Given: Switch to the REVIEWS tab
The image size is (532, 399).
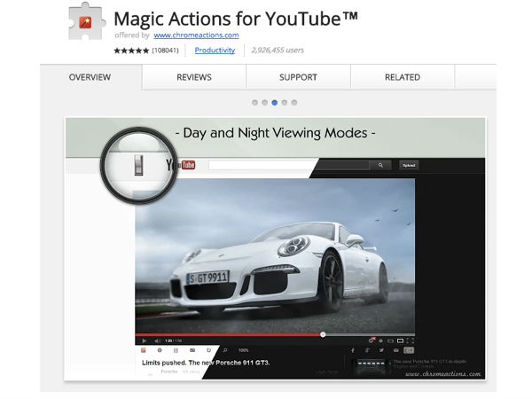Looking at the screenshot, I should 194,77.
